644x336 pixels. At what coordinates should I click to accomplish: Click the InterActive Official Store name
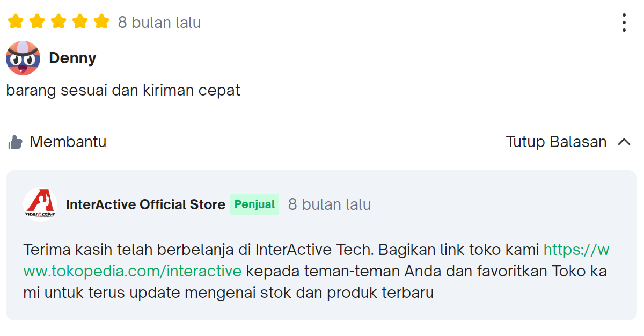point(145,204)
